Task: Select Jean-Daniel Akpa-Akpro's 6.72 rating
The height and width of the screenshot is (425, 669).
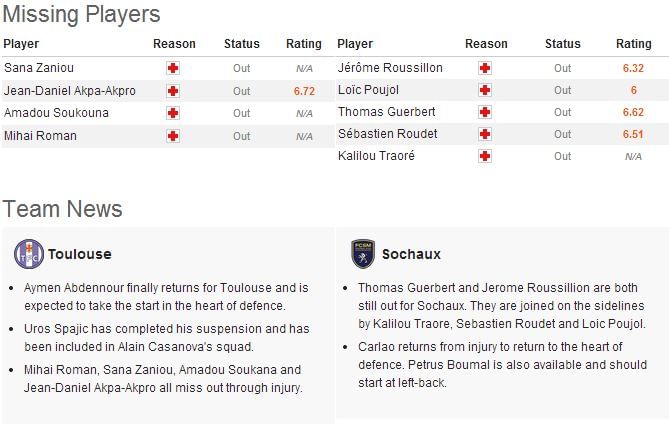Action: click(x=304, y=91)
